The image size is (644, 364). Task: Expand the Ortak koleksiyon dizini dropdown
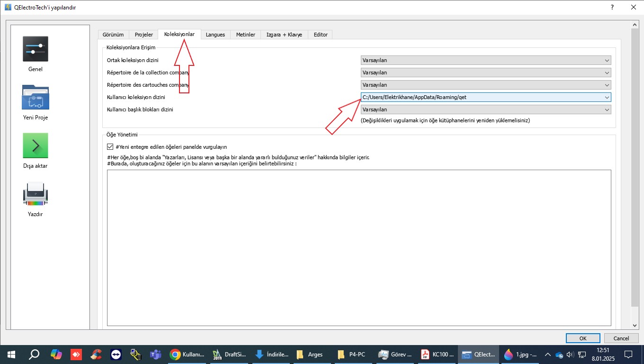(485, 60)
